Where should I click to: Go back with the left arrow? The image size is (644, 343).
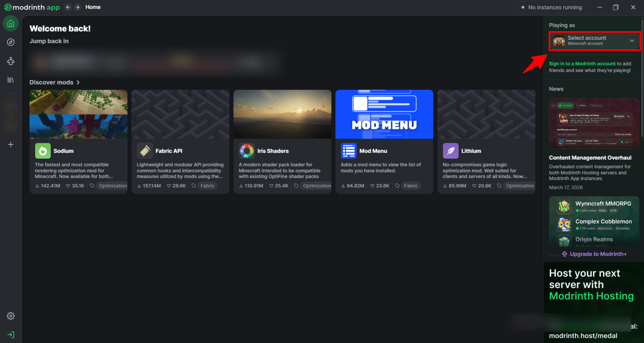coord(68,7)
